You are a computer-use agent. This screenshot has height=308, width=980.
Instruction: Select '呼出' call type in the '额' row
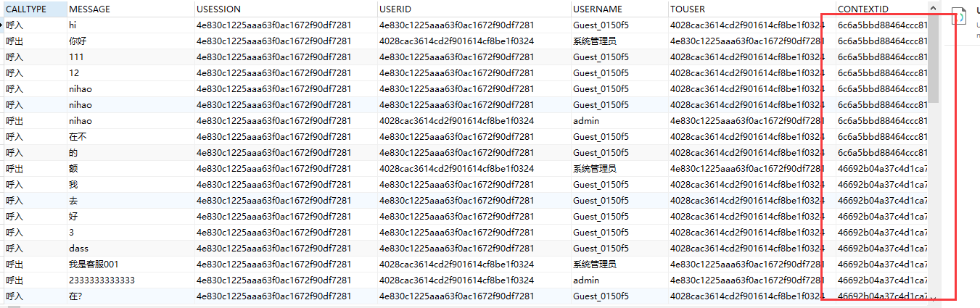(15, 168)
